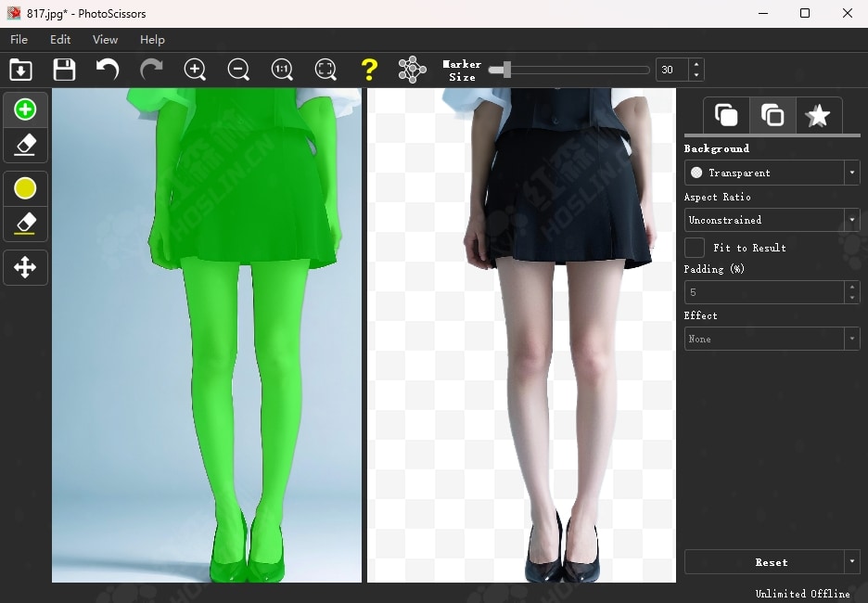Switch to the star effects tab

coord(818,116)
